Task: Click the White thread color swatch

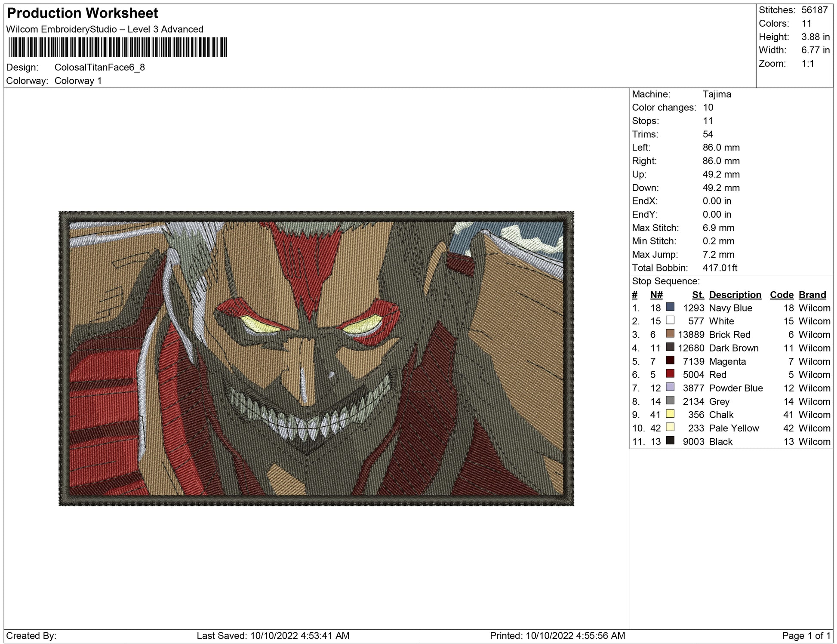Action: pyautogui.click(x=670, y=320)
